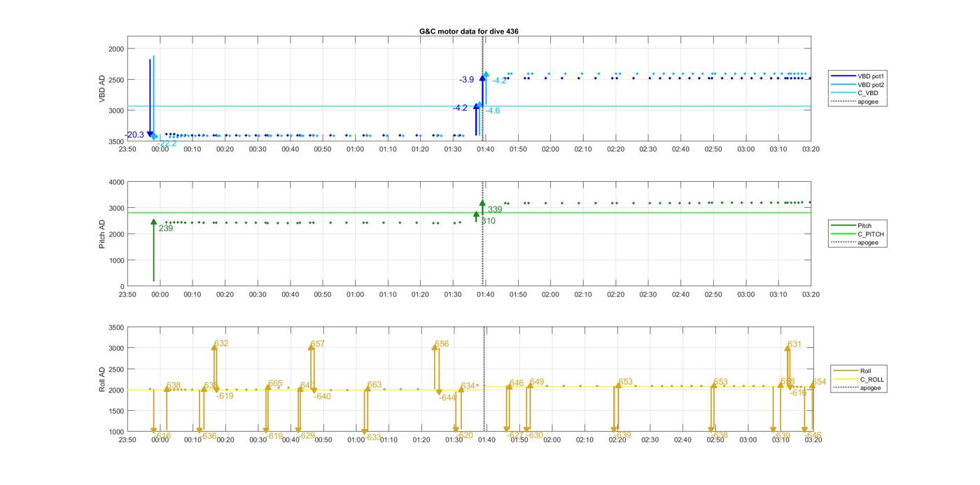
Task: Click the '-640' roll data label
Action: tap(323, 397)
